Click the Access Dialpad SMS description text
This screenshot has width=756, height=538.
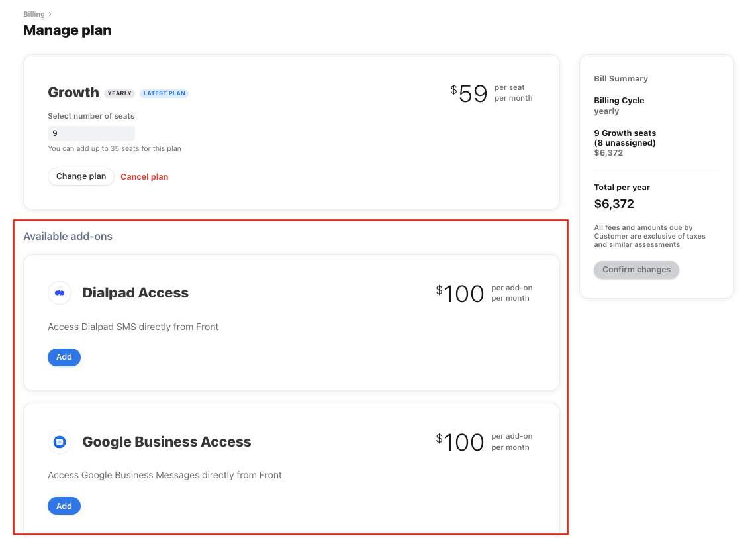point(133,326)
